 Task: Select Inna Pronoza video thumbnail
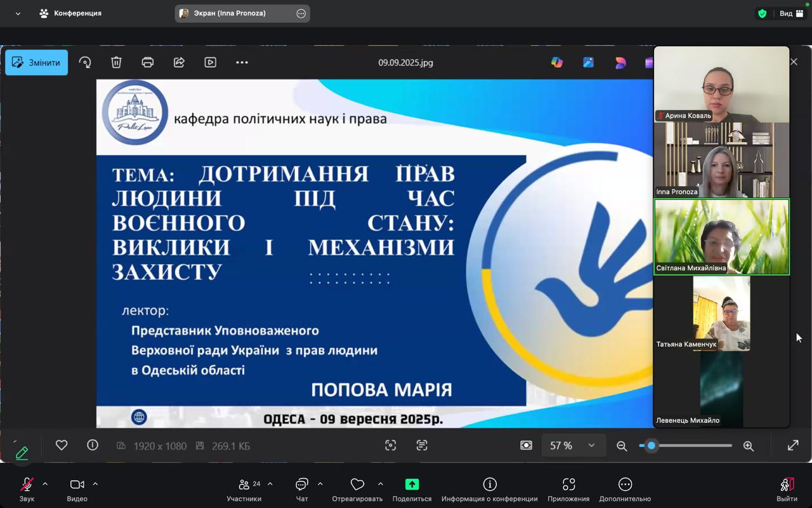722,160
